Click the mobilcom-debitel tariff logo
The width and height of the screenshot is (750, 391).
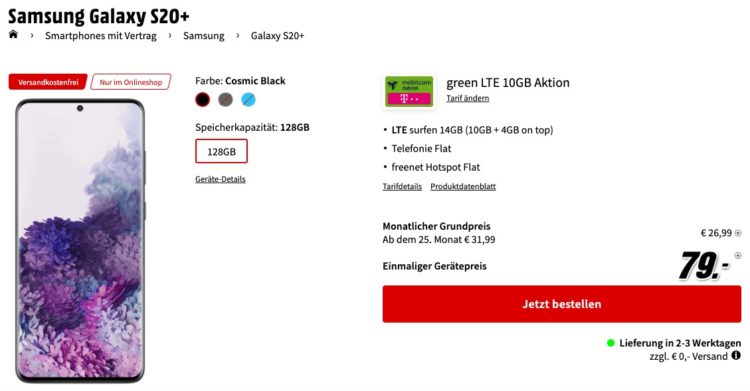tap(409, 91)
